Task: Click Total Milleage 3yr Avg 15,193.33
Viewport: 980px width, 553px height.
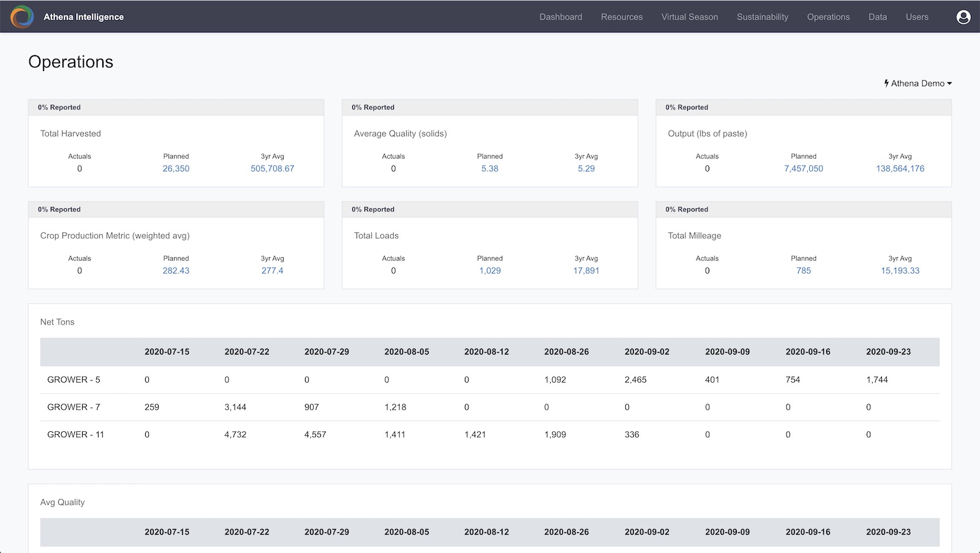Action: (900, 271)
